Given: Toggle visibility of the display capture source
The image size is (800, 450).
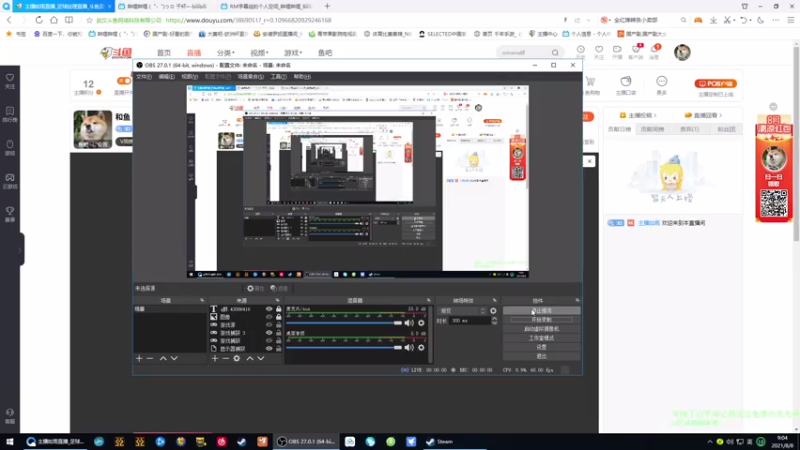Looking at the screenshot, I should click(x=269, y=349).
